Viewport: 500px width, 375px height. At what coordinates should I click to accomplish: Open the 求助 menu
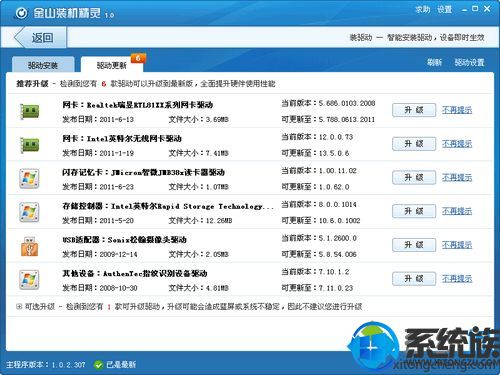coord(422,10)
